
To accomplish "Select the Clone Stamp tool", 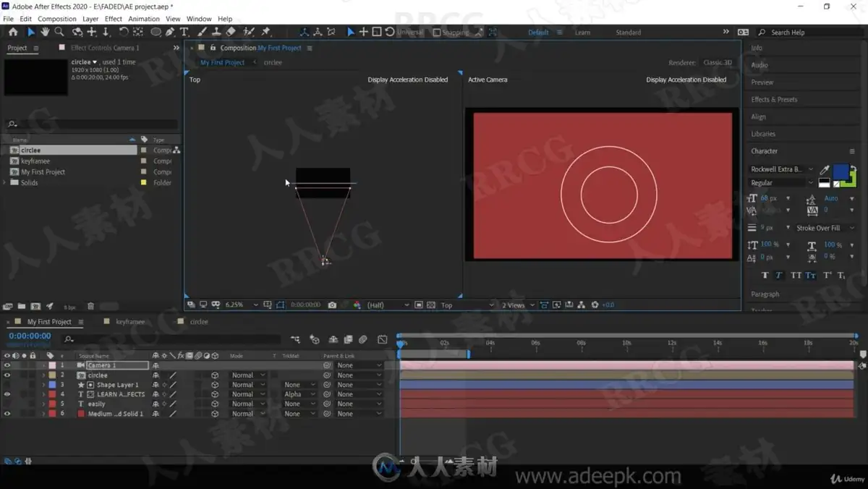I will 217,32.
